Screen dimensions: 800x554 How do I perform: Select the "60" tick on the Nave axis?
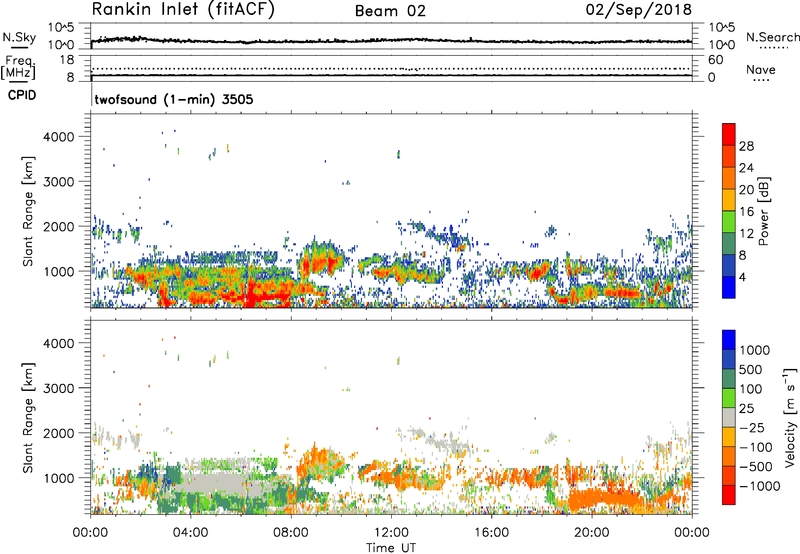pyautogui.click(x=716, y=60)
